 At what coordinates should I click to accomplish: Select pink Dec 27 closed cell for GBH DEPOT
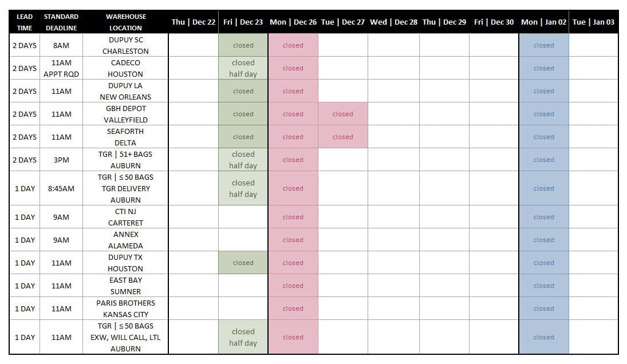[x=343, y=114]
